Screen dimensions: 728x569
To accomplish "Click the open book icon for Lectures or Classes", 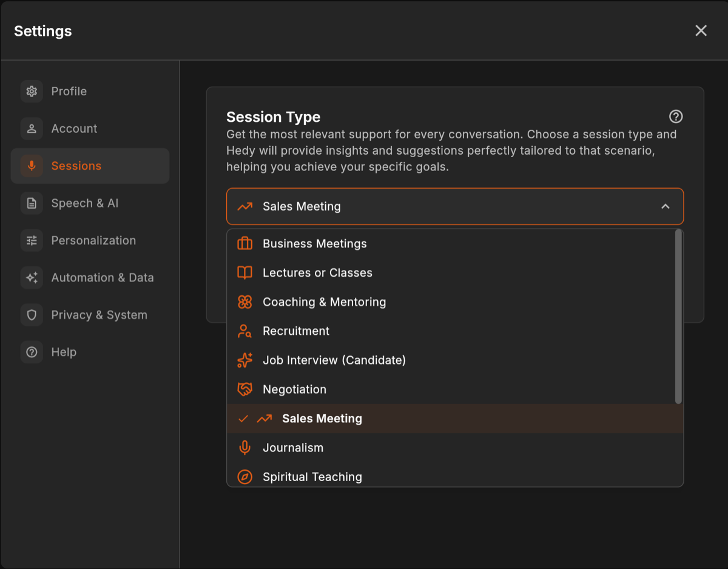I will pos(244,273).
